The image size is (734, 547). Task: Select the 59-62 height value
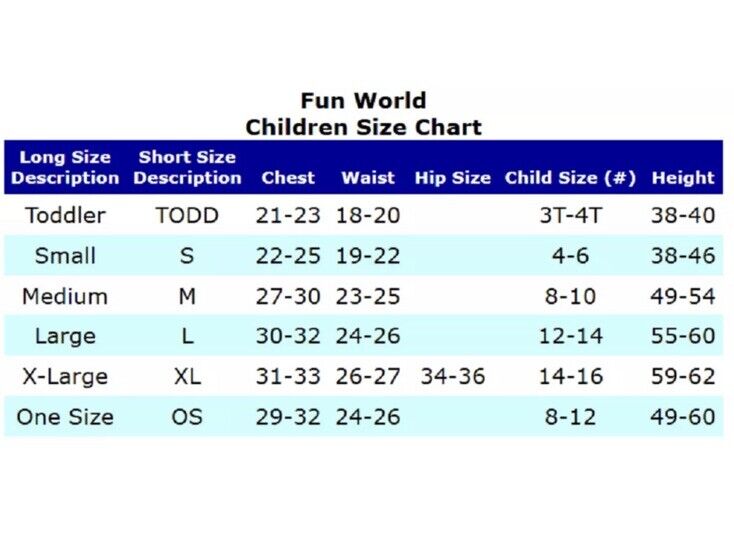(x=683, y=376)
